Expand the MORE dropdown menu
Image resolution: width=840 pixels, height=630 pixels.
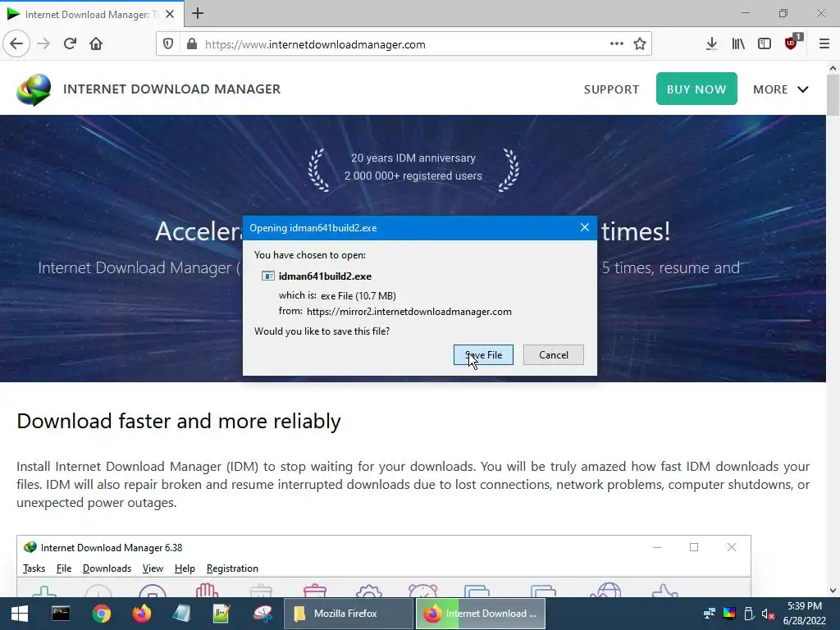781,89
